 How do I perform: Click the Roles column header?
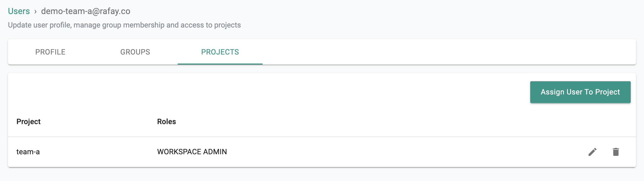(x=167, y=121)
